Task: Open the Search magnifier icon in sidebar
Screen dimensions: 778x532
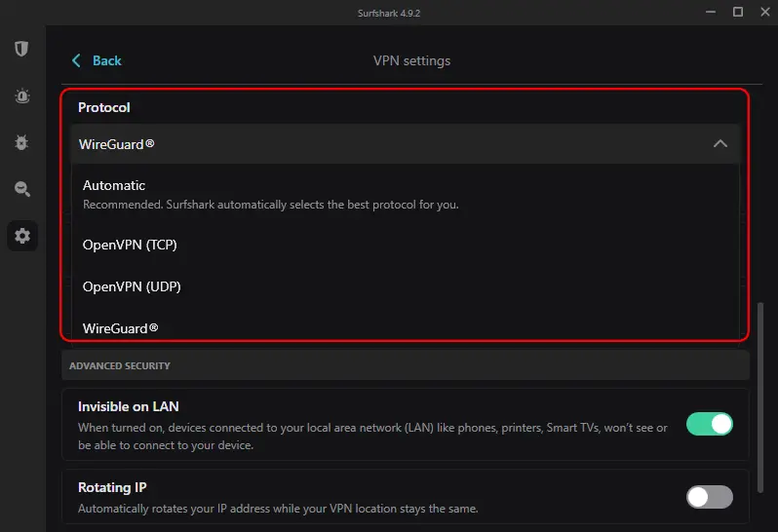Action: pos(22,189)
